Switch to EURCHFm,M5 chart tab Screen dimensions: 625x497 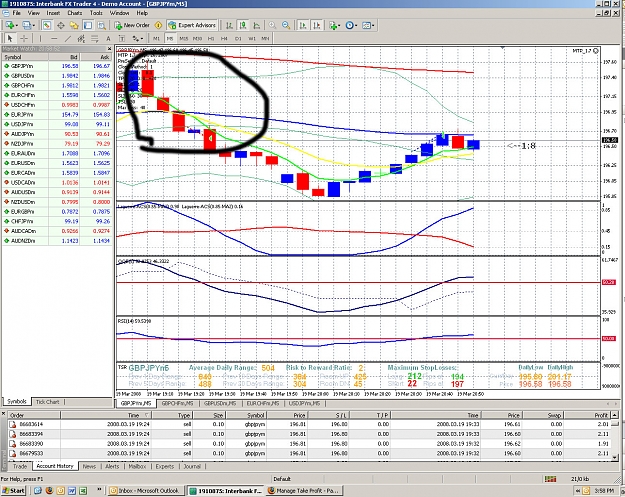263,403
